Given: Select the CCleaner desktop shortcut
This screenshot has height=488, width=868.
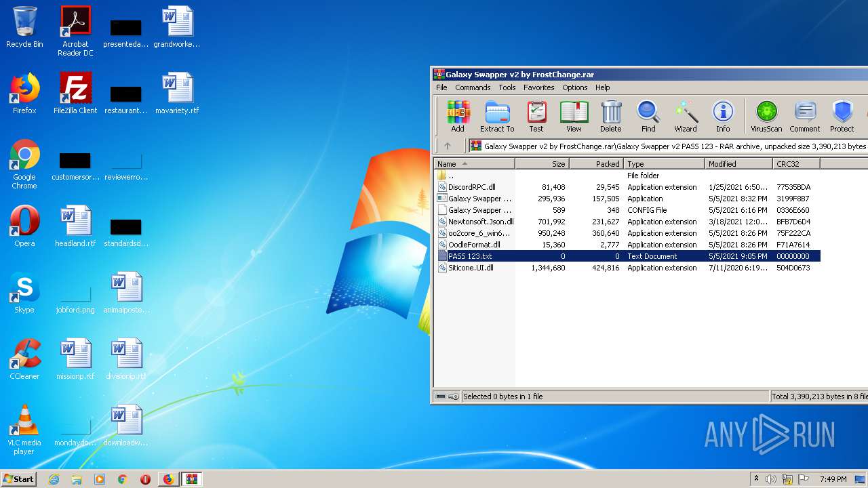Looking at the screenshot, I should pyautogui.click(x=24, y=360).
